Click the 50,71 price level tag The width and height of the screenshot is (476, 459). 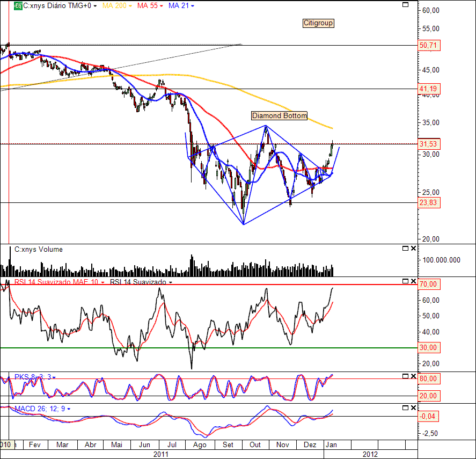click(x=429, y=46)
